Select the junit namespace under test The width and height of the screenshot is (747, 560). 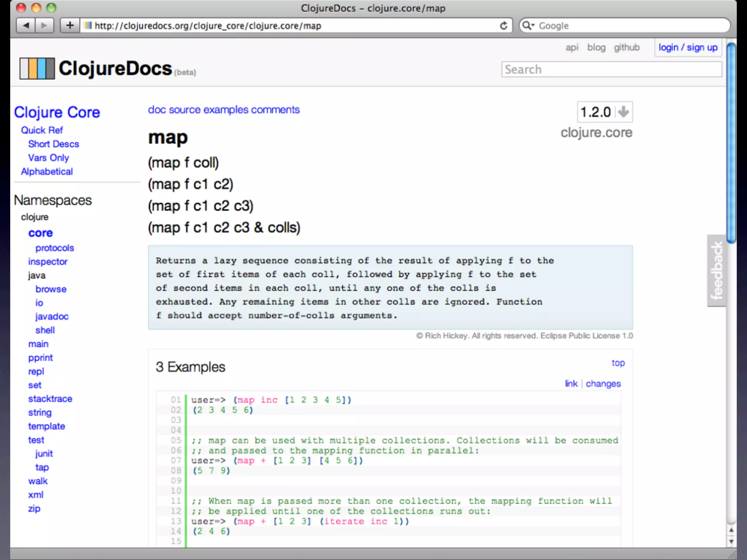(x=44, y=454)
